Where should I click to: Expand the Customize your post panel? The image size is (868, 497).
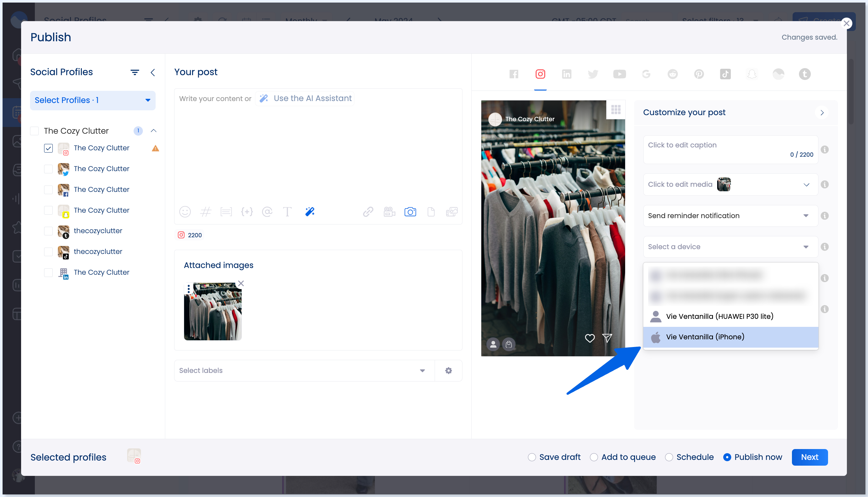[x=822, y=113]
